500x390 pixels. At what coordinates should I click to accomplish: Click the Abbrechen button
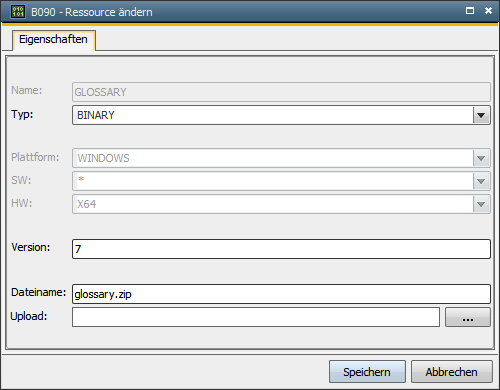(x=451, y=372)
